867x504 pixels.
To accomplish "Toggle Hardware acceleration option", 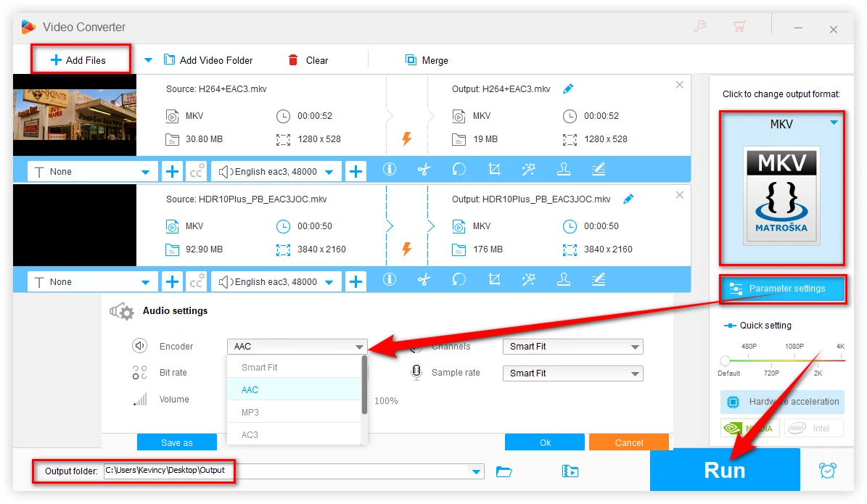I will pyautogui.click(x=781, y=402).
